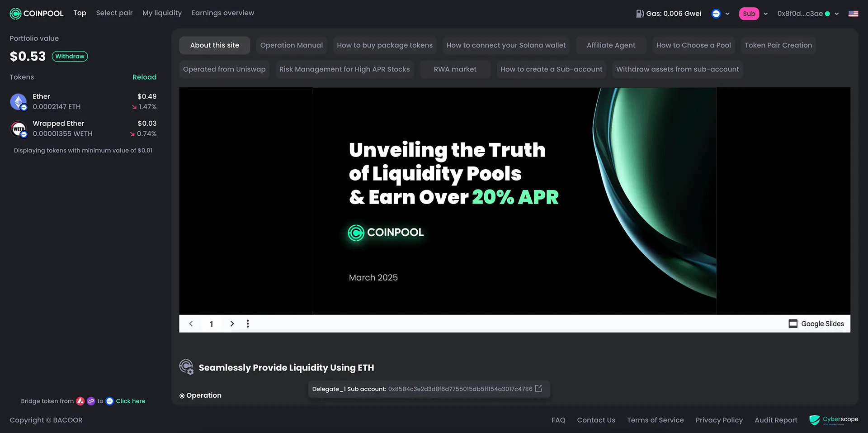Click the Ether 0.0002147 ETH row
The width and height of the screenshot is (868, 433).
pos(83,102)
